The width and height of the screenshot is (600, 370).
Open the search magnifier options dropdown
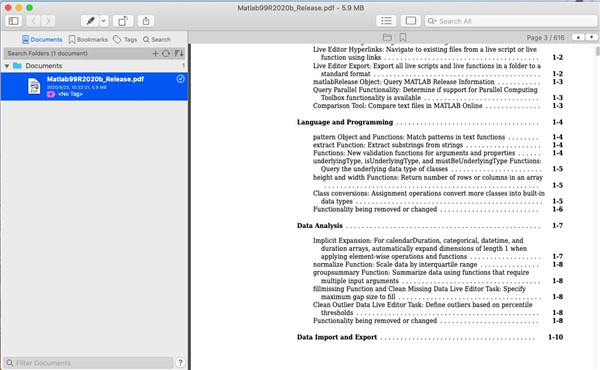432,21
